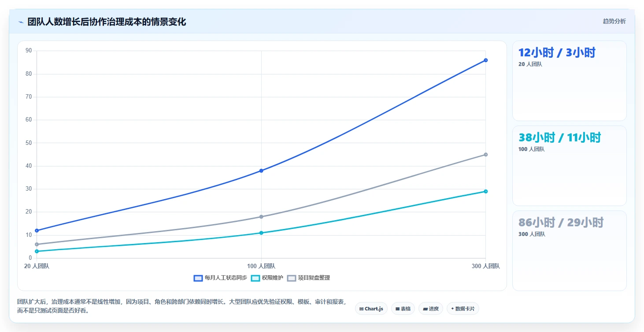Click the 100 人团队 x-axis label
Screen dimensions: 644x332
(x=261, y=266)
